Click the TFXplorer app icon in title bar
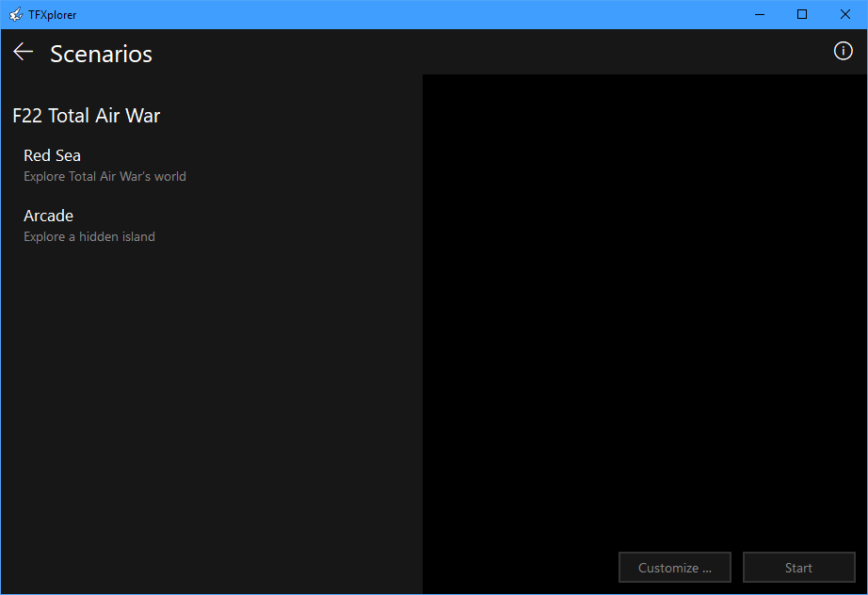This screenshot has width=868, height=595. [15, 14]
